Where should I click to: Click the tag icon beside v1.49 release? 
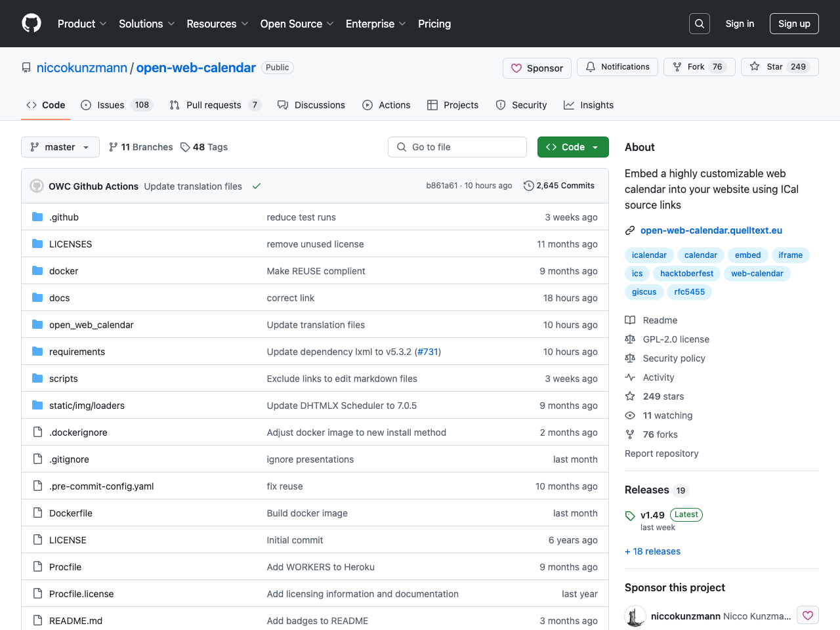630,516
